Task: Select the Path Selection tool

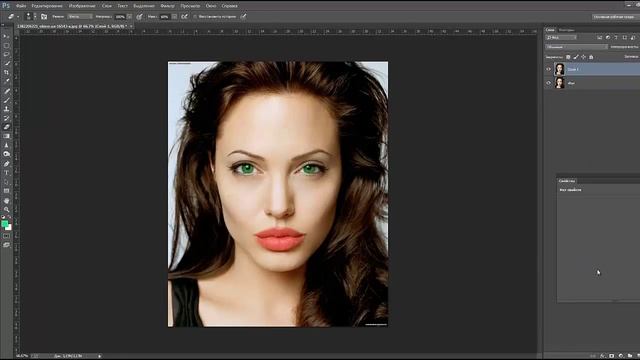Action: [x=7, y=182]
